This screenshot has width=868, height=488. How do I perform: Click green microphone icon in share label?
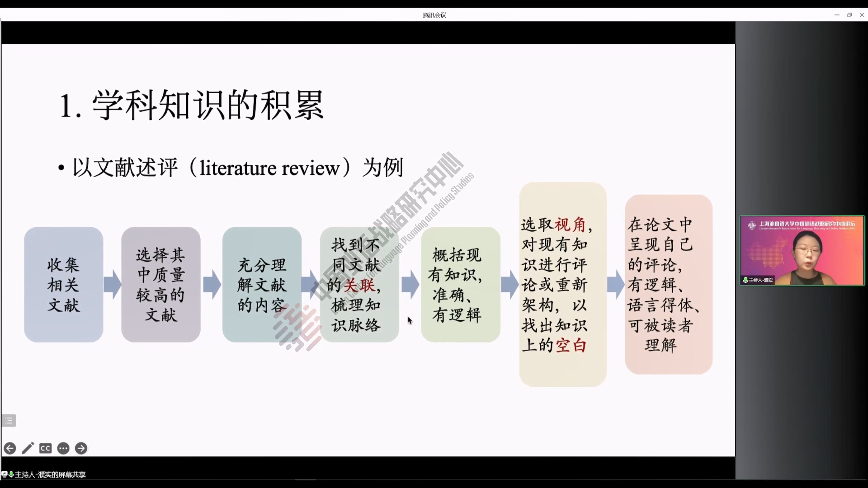pos(11,474)
